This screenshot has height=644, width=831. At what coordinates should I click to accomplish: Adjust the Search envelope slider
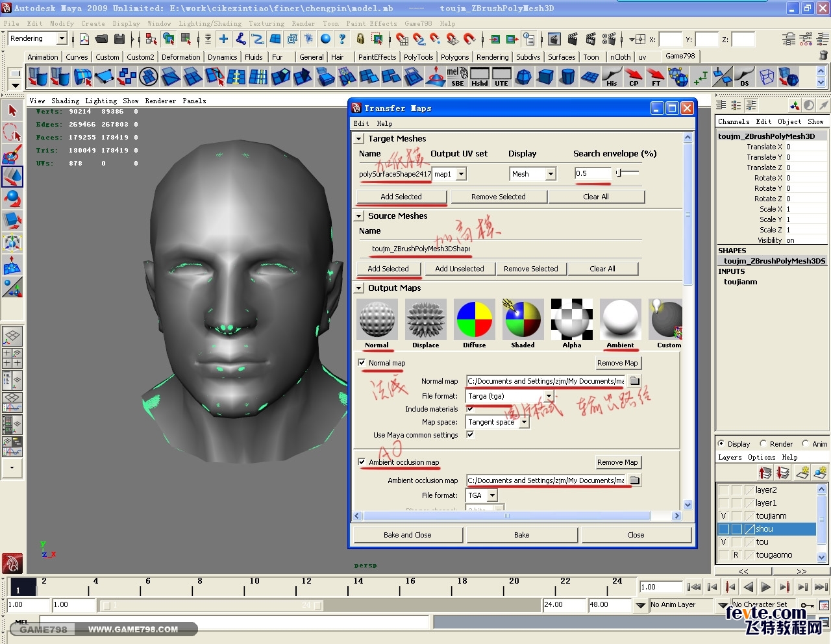coord(620,173)
